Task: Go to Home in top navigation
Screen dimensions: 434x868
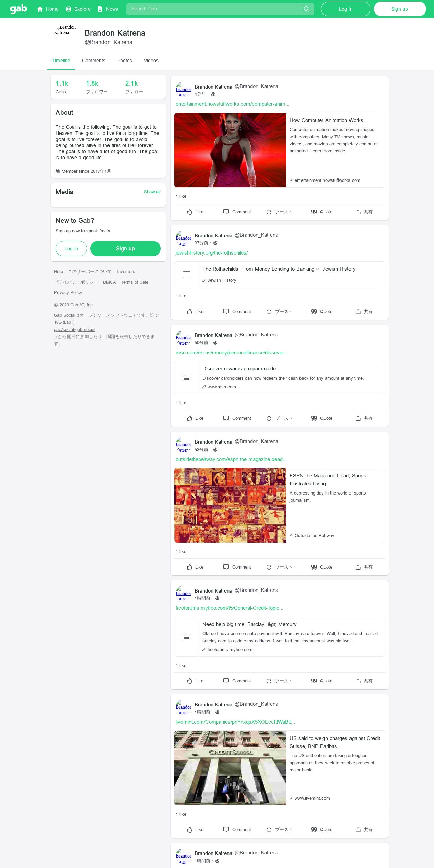Action: 48,9
